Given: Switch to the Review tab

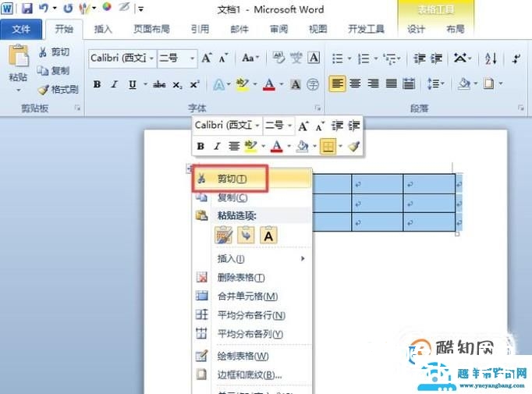Looking at the screenshot, I should 278,29.
